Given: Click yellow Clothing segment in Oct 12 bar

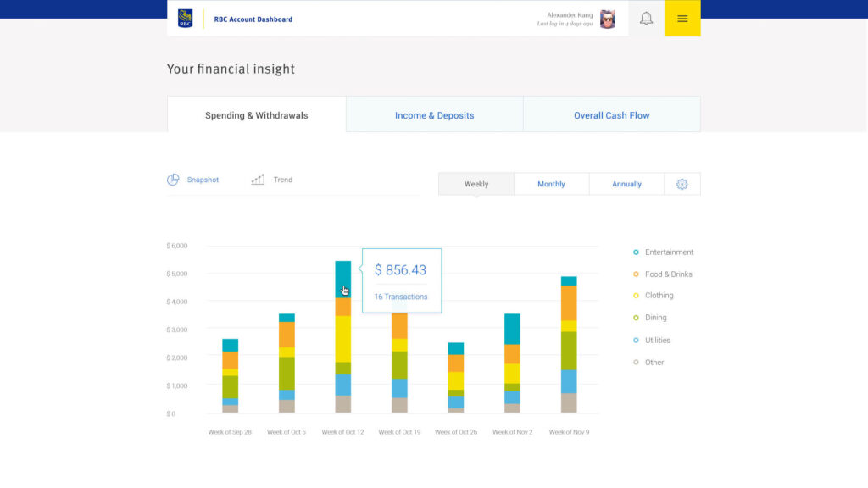Looking at the screenshot, I should (x=342, y=339).
